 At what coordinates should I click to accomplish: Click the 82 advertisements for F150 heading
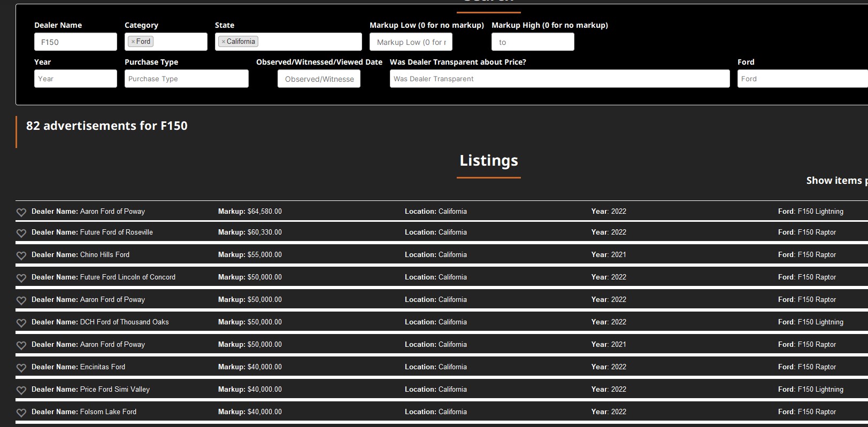107,126
